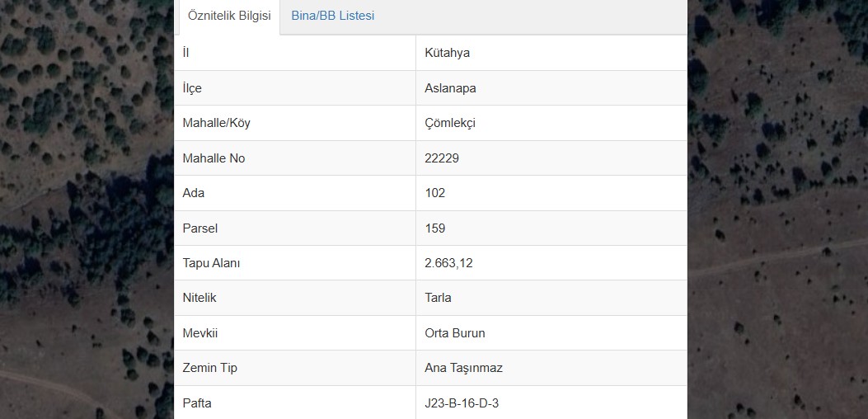This screenshot has width=868, height=419.
Task: Click the satellite map right of panel
Action: [x=778, y=209]
